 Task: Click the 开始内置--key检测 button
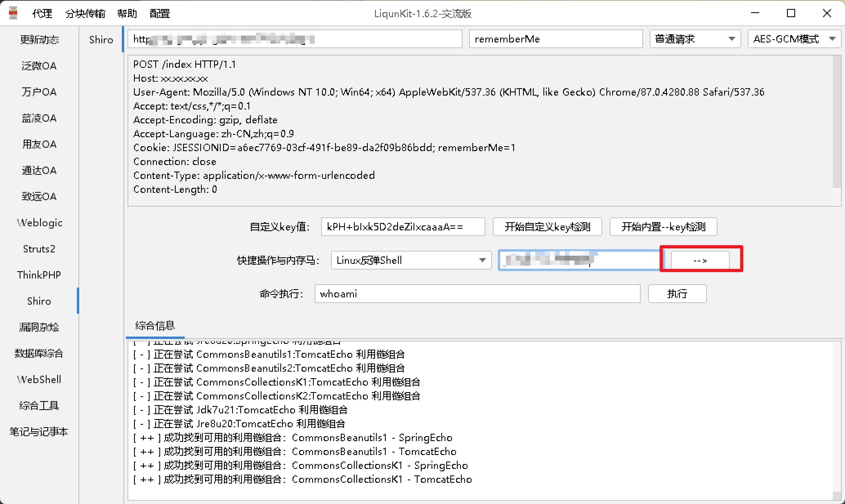(x=663, y=227)
